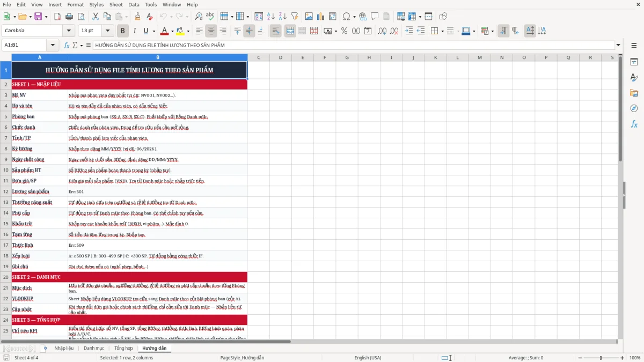Click the Draw Functions shapes icon
Screen dimensions: 644x362
tap(443, 17)
